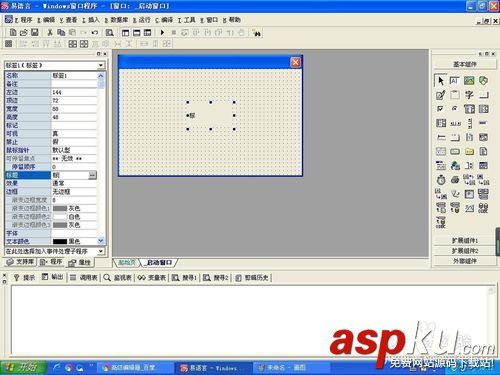Open the component selector dropdown 标签1
This screenshot has height=375, width=500.
click(x=101, y=65)
